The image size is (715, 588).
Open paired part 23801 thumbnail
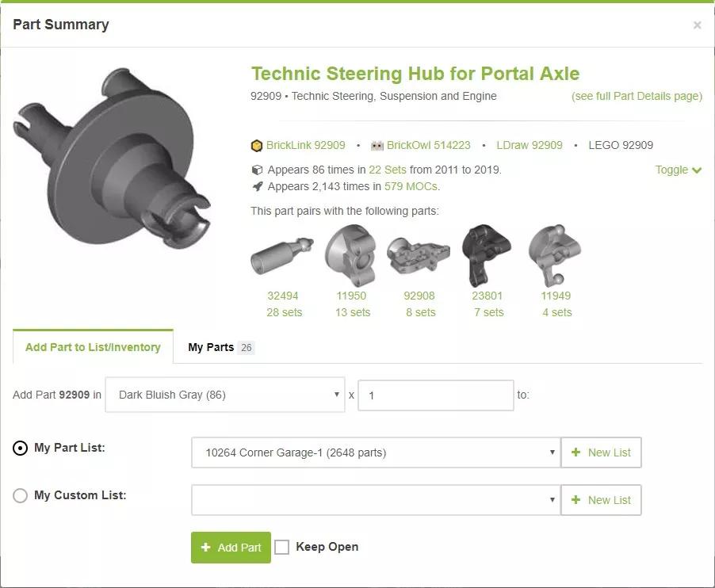[x=486, y=255]
